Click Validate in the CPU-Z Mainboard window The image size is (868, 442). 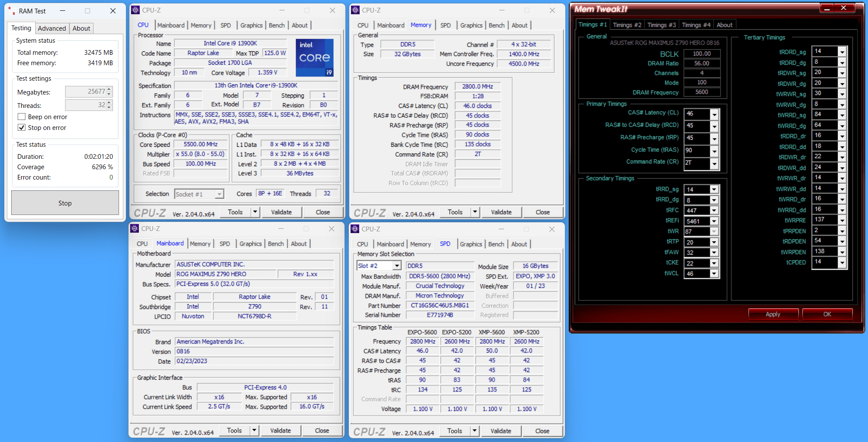pyautogui.click(x=281, y=430)
